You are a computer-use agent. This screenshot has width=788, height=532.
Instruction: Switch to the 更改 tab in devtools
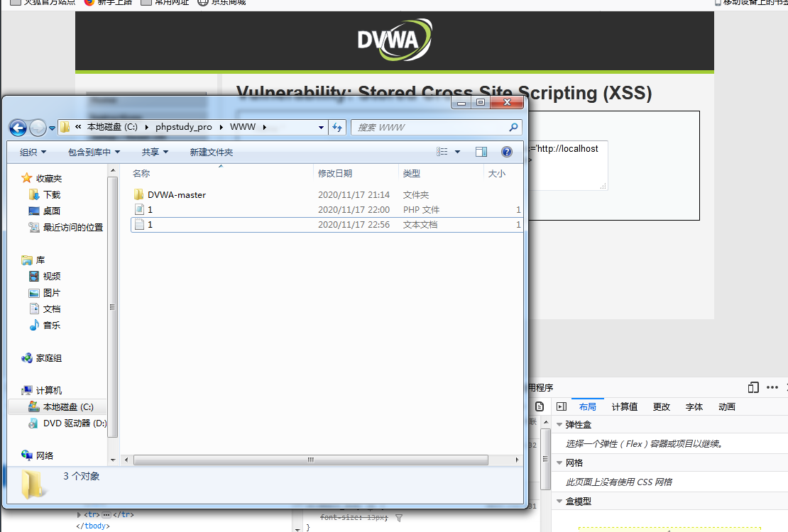(662, 407)
